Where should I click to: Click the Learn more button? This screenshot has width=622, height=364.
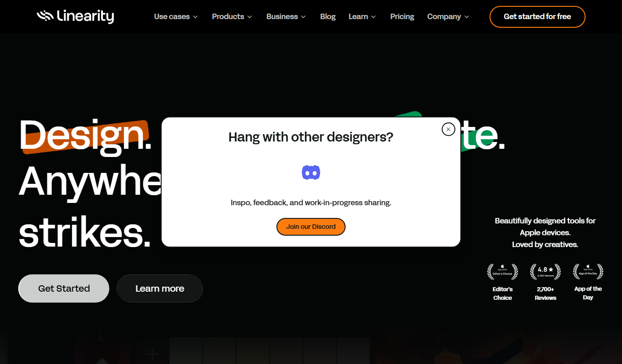pyautogui.click(x=160, y=288)
